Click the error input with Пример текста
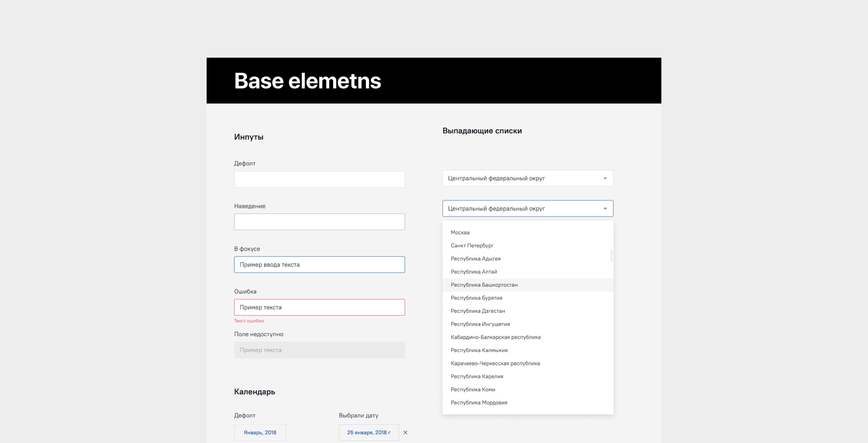Viewport: 868px width, 443px height. [x=319, y=307]
